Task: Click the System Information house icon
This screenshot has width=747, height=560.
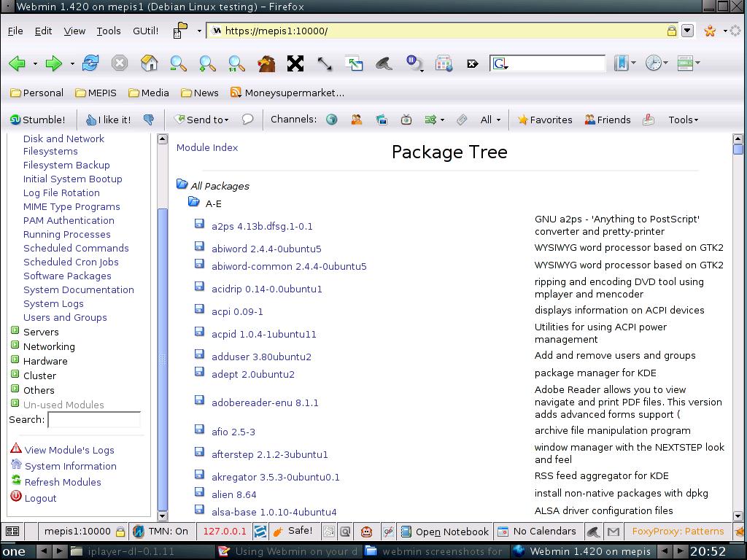Action: (x=16, y=464)
